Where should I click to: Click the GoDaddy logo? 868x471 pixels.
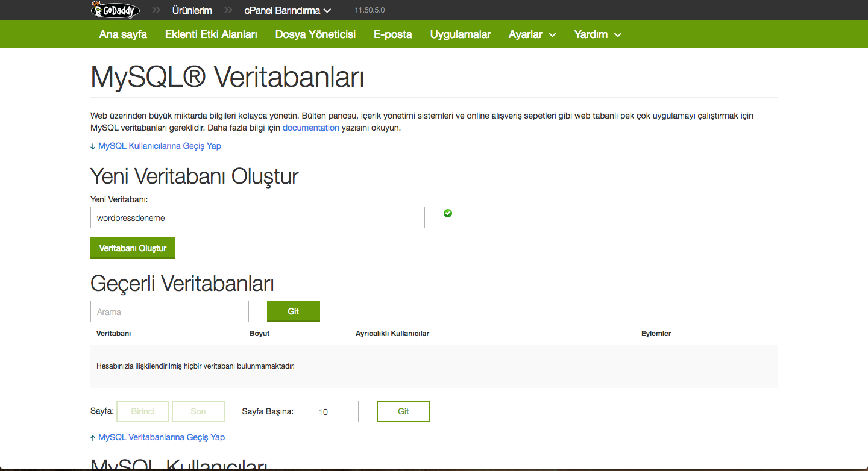tap(115, 10)
